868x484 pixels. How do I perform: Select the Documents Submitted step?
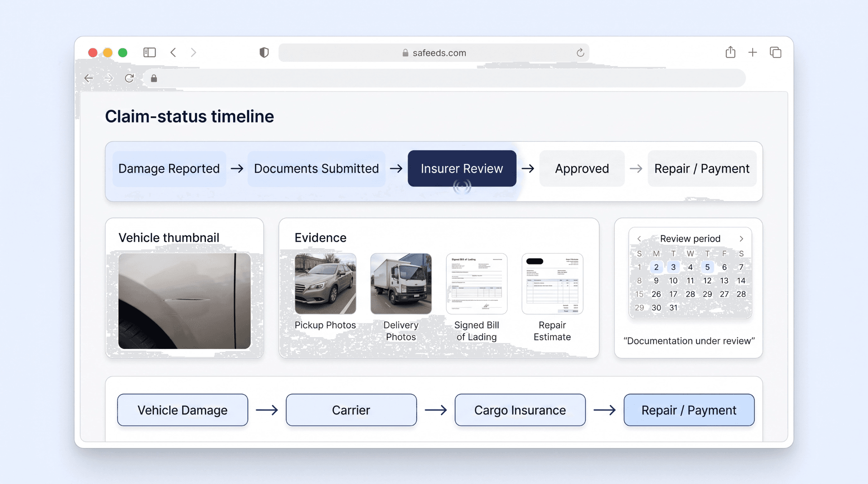coord(317,169)
